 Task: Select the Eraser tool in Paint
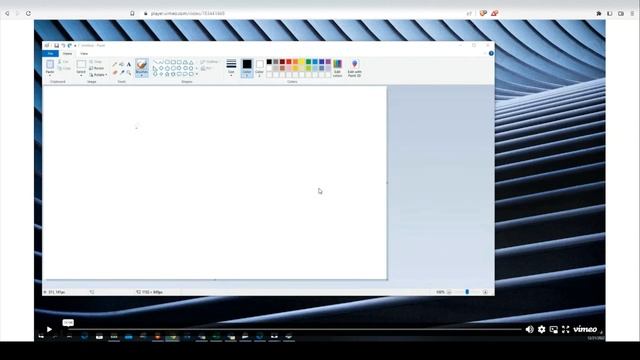click(115, 72)
